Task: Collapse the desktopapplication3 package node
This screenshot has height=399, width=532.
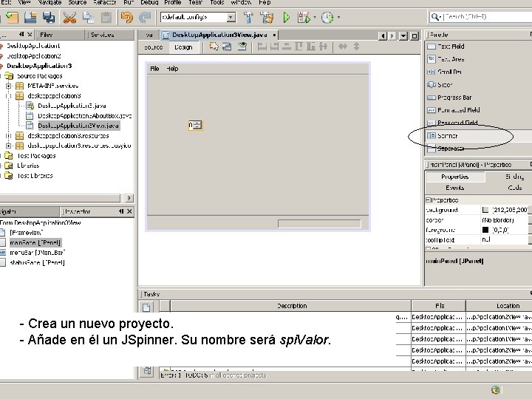Action: coord(9,96)
